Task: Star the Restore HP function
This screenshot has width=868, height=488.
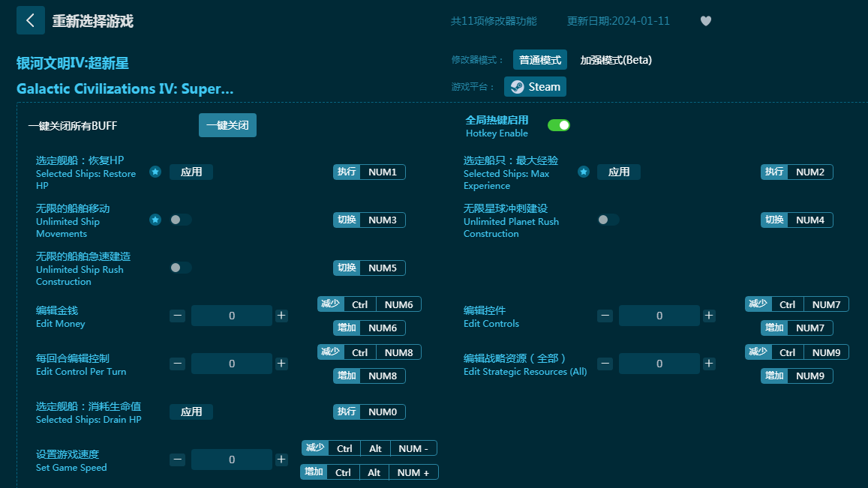Action: coord(155,172)
